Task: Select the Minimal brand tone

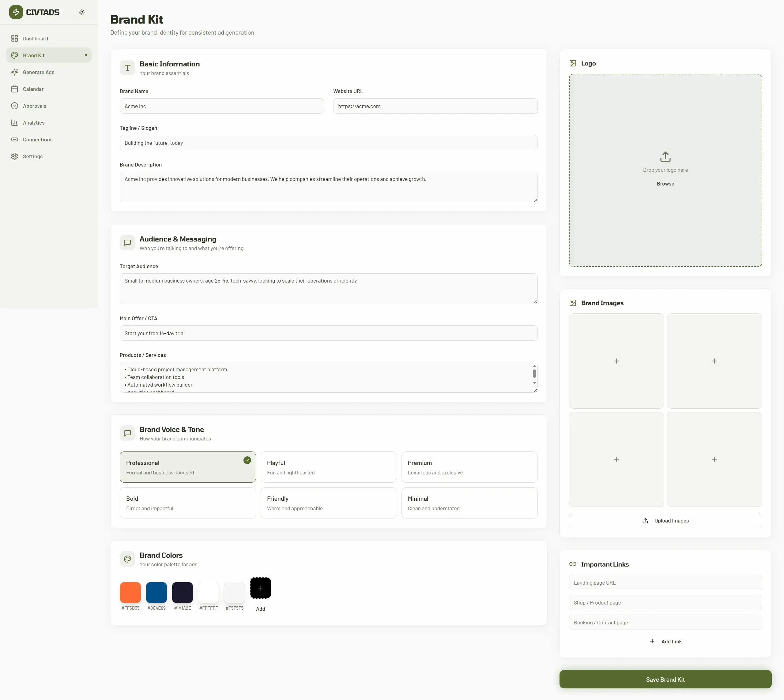Action: pyautogui.click(x=469, y=503)
